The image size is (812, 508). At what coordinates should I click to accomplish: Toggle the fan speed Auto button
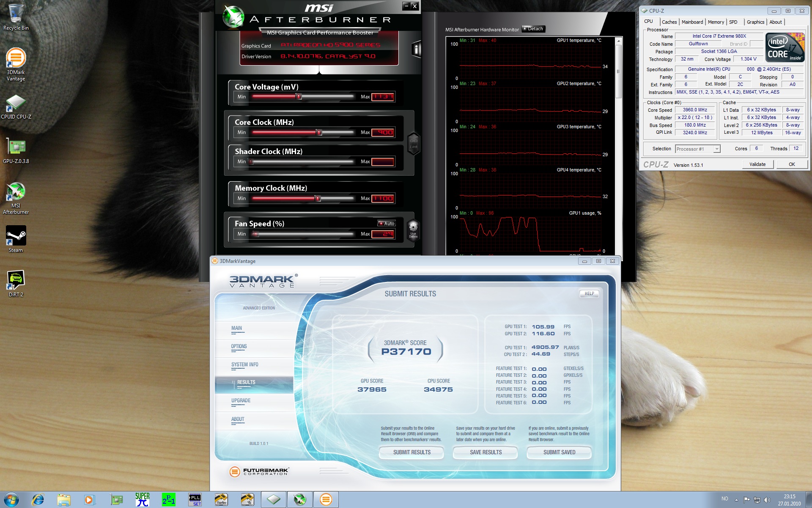[387, 223]
